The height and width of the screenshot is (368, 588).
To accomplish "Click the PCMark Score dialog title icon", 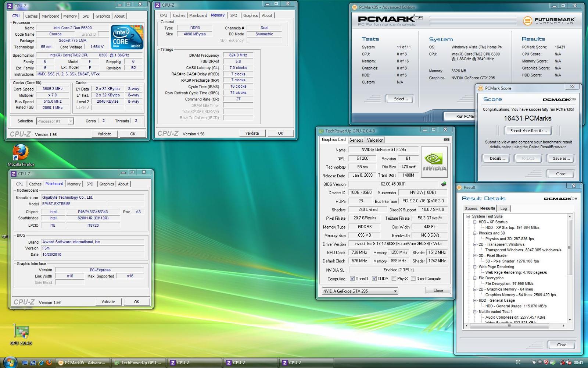I will tap(480, 88).
